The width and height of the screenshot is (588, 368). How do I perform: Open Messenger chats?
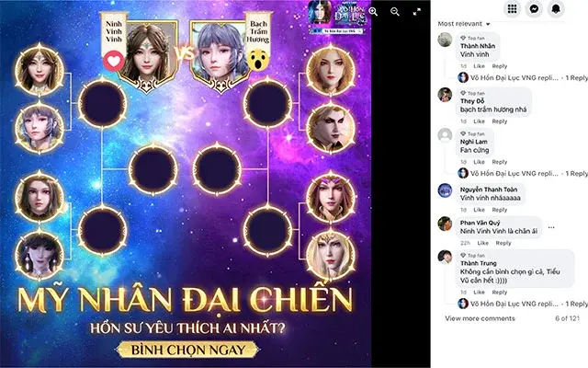click(534, 8)
